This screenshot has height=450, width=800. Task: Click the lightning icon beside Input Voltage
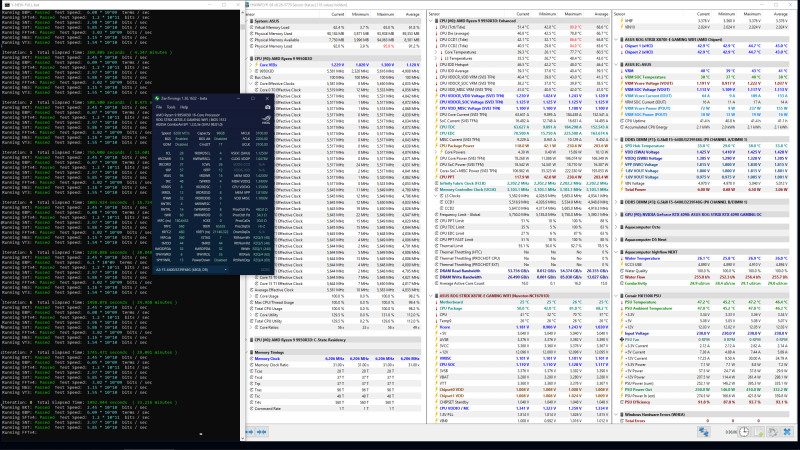tap(621, 333)
